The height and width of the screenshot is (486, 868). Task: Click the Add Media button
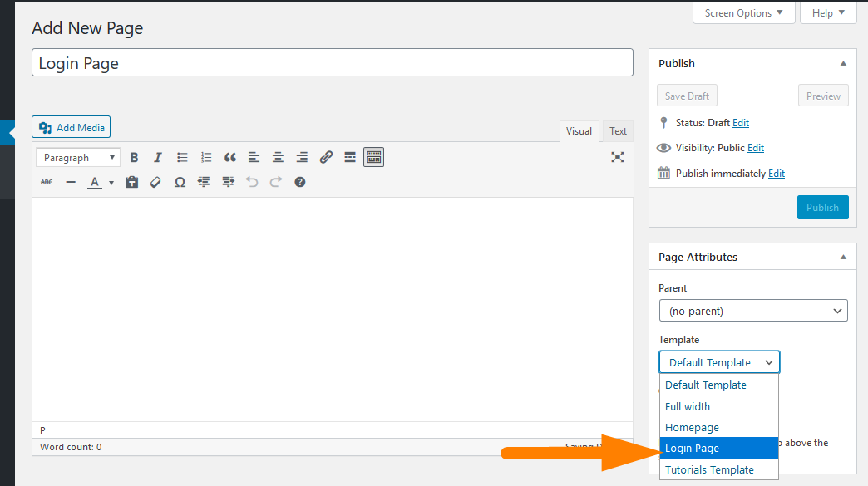[71, 127]
